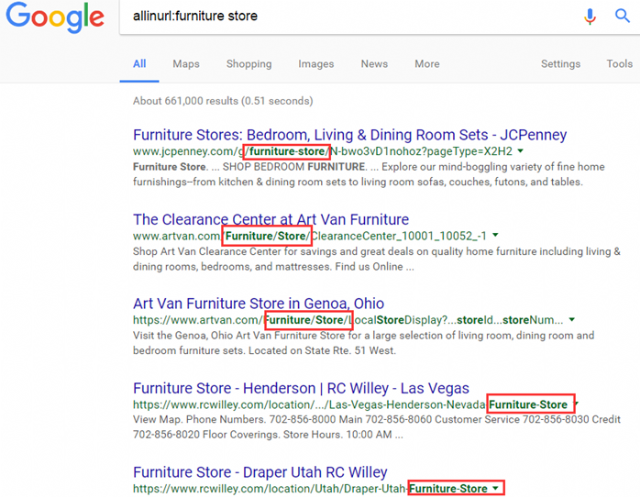Start voice search with microphone icon
This screenshot has height=497, width=640.
[589, 16]
